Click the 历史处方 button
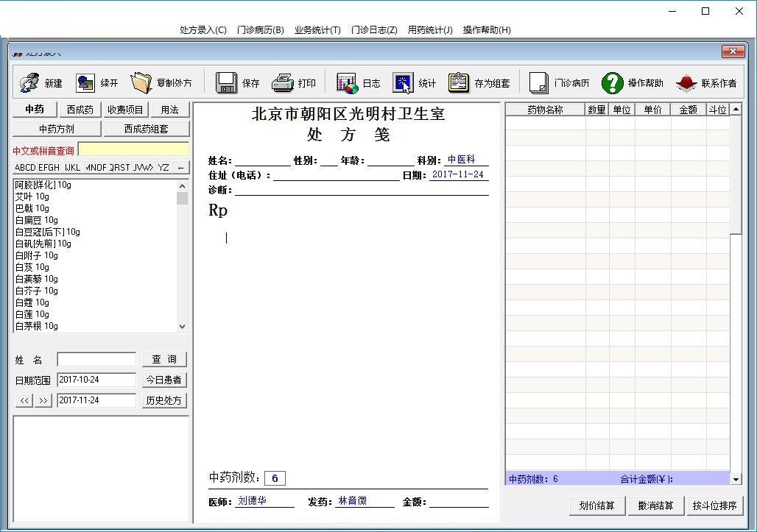 coord(164,400)
